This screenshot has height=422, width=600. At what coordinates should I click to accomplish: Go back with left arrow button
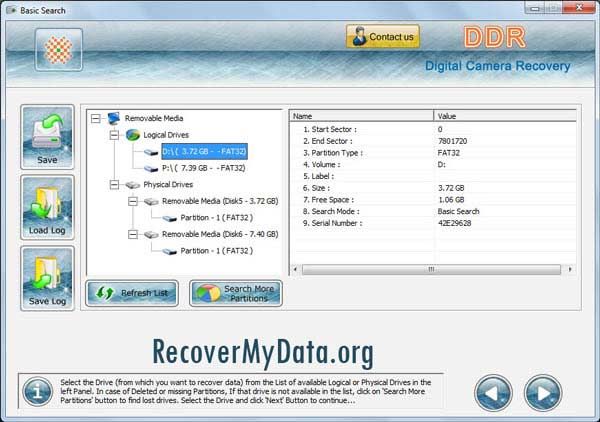(x=493, y=393)
